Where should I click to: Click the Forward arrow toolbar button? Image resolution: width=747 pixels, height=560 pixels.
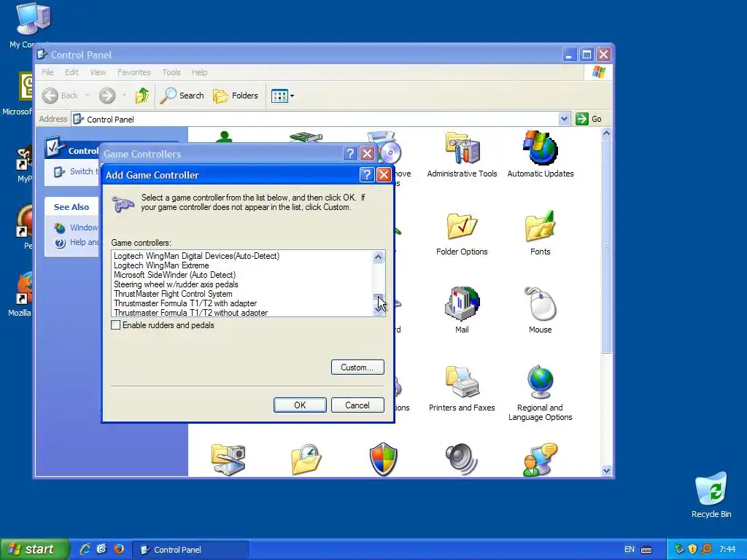pos(107,96)
